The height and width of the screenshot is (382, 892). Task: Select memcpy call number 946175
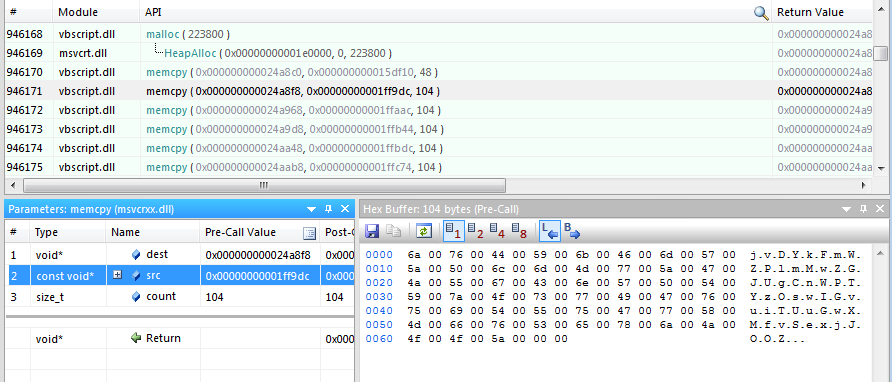pos(438,167)
